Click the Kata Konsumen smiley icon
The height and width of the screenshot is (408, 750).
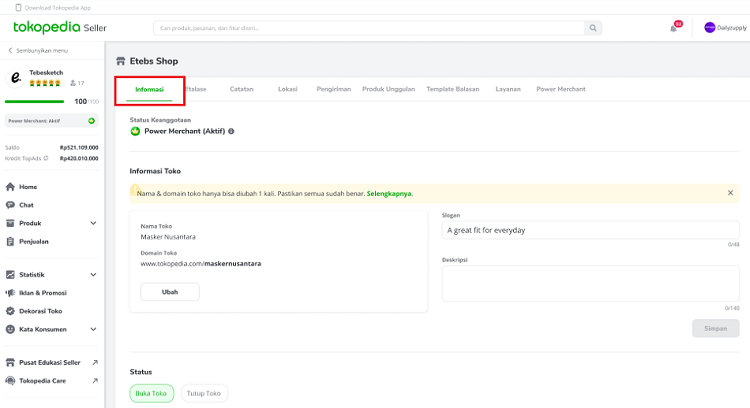pos(10,329)
